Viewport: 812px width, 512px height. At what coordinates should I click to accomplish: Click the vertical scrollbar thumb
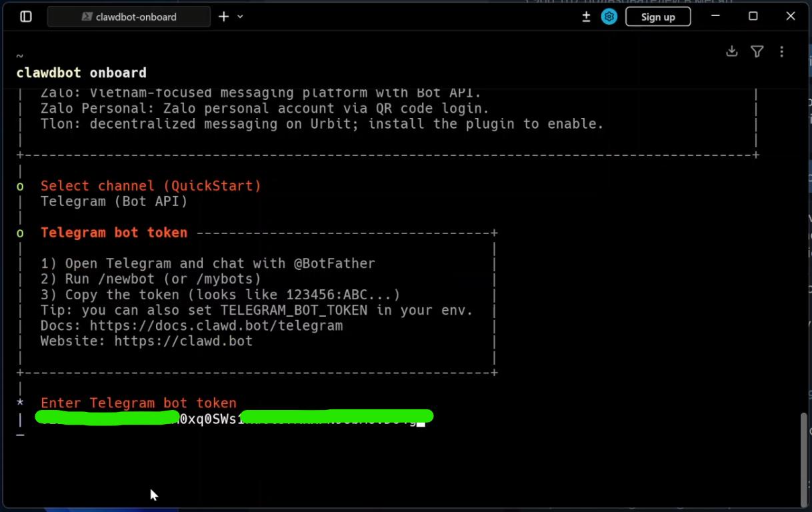pyautogui.click(x=804, y=459)
